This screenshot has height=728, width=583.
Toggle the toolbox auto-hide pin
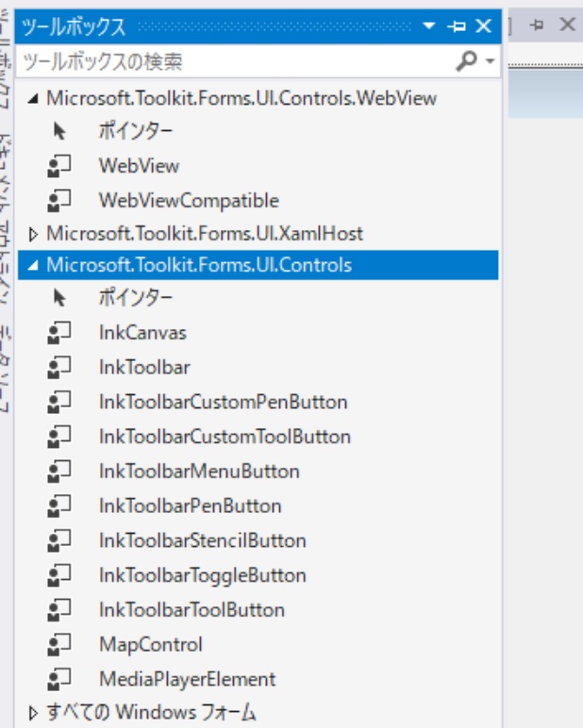[x=457, y=26]
